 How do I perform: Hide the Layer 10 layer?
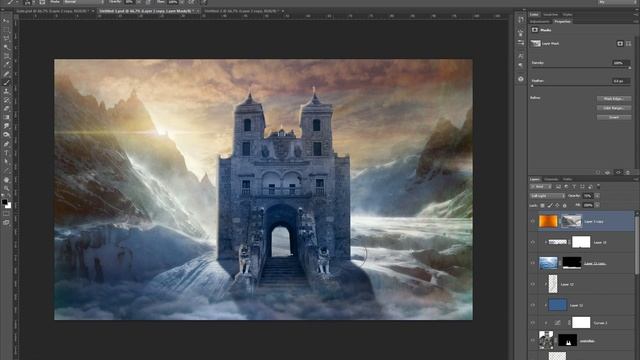(533, 242)
